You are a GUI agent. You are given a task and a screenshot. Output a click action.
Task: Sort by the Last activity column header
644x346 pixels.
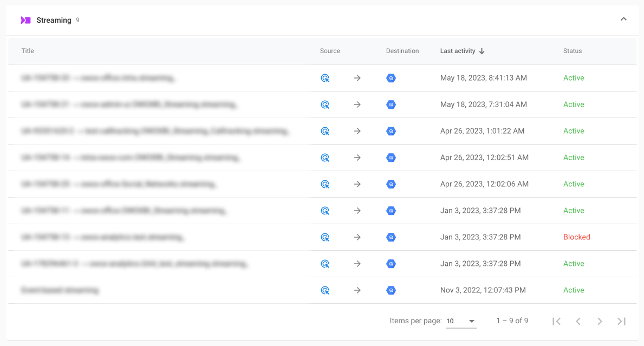(458, 51)
